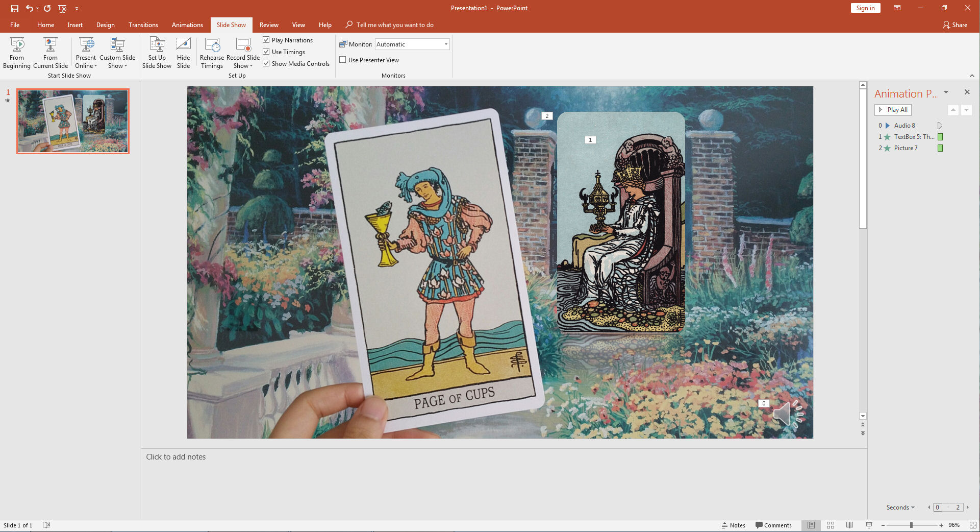Open the Monitor Automatic dropdown
The height and width of the screenshot is (532, 980).
click(x=445, y=44)
